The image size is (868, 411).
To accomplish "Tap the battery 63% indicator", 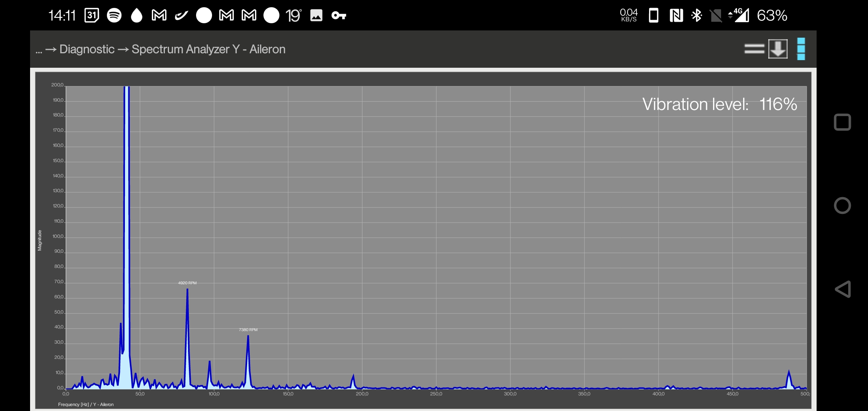I will (x=772, y=15).
